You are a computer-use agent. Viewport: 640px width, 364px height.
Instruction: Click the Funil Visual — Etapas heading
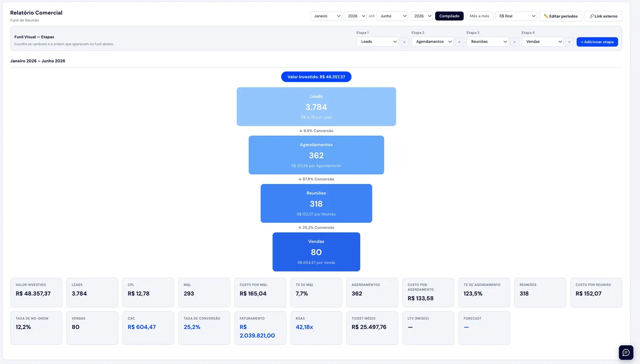[34, 37]
